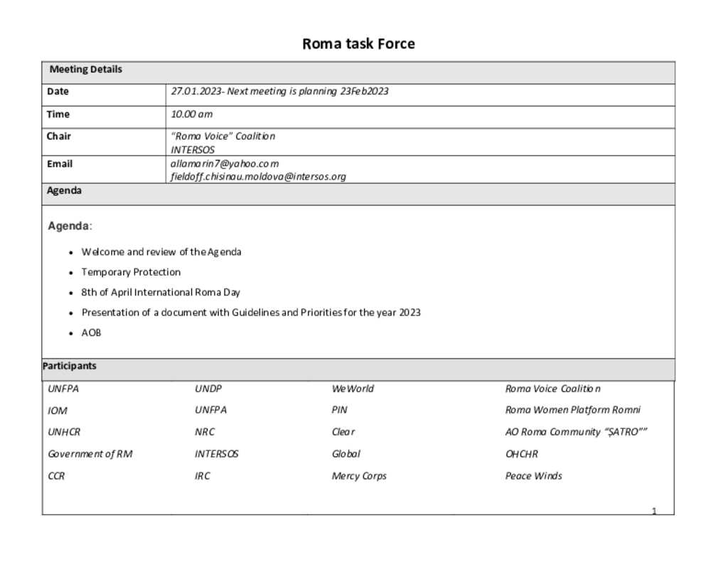
Task: Select participant 'NRC'
Action: pos(205,432)
